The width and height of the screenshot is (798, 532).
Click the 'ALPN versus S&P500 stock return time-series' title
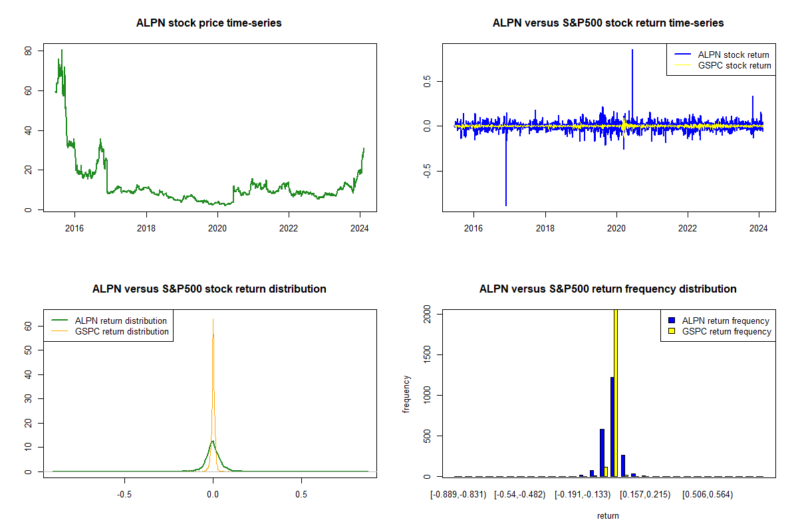(x=608, y=23)
